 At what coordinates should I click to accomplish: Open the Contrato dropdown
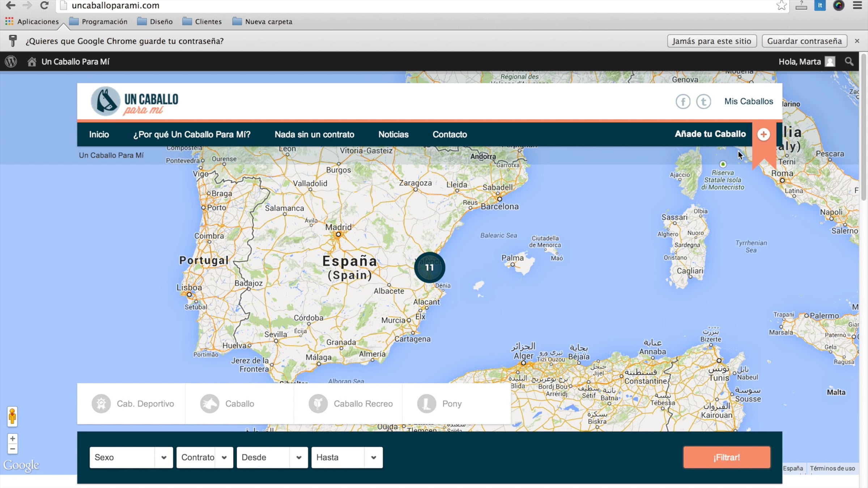(x=205, y=457)
